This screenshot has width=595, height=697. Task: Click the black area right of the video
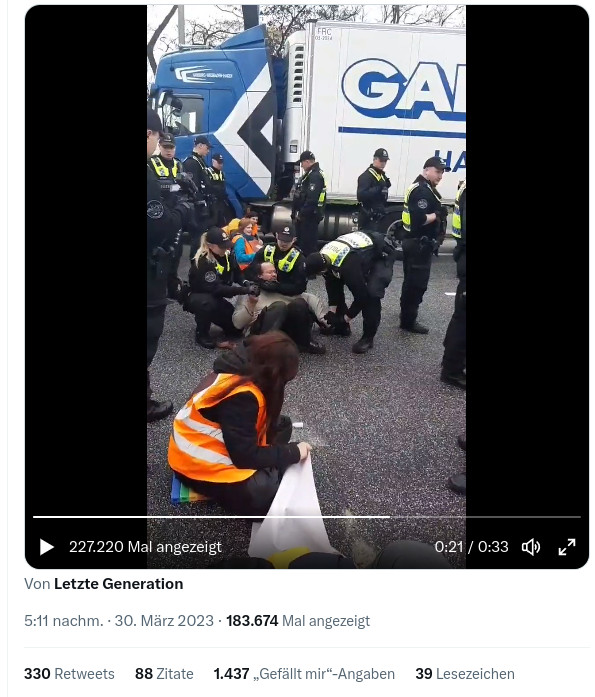(x=527, y=267)
